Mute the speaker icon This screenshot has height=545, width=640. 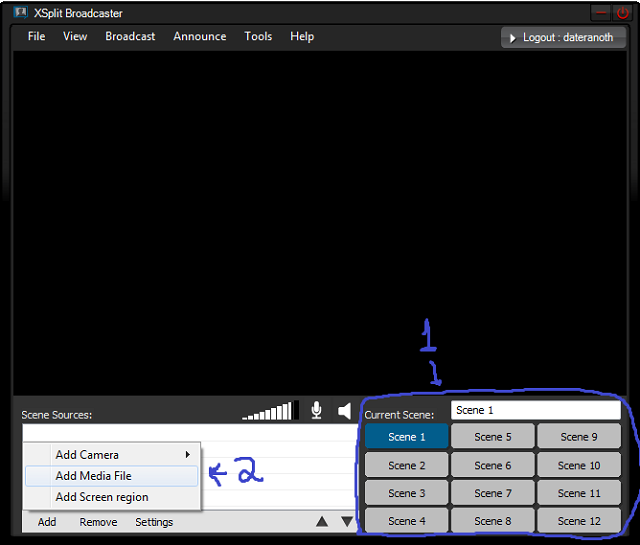tap(344, 411)
